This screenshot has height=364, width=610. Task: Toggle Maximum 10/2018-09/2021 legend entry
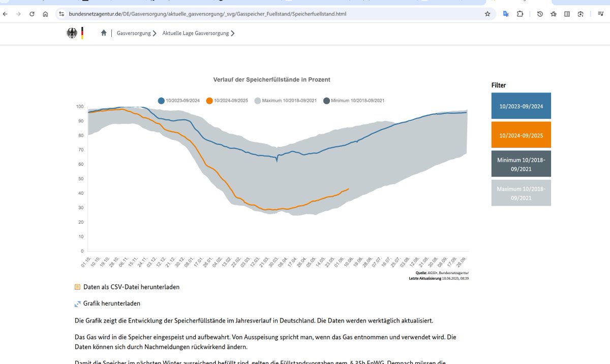285,101
